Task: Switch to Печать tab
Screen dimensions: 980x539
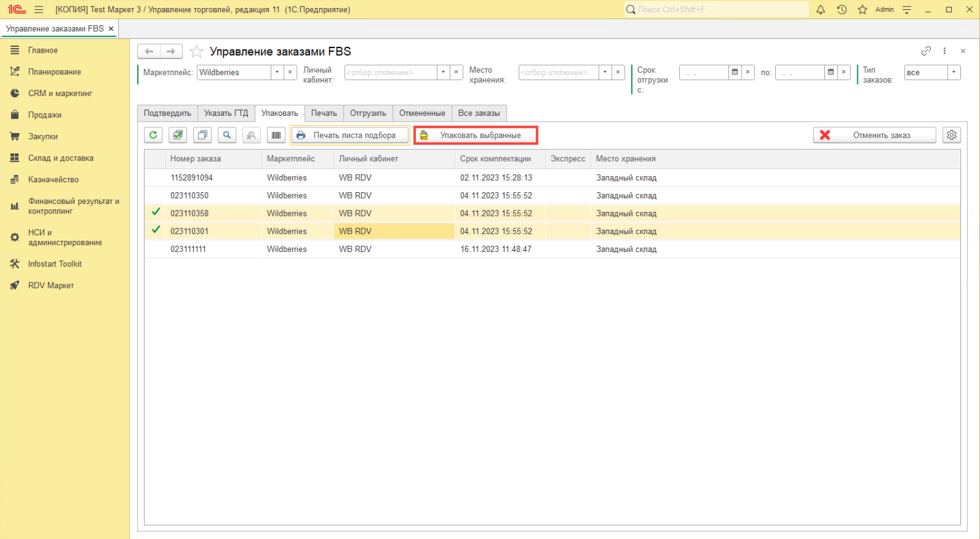Action: [x=324, y=113]
